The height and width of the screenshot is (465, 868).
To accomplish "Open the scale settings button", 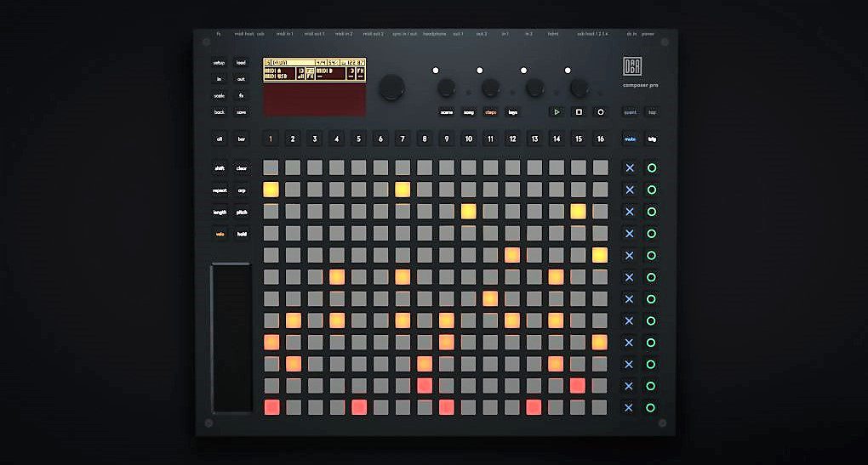I will [220, 96].
